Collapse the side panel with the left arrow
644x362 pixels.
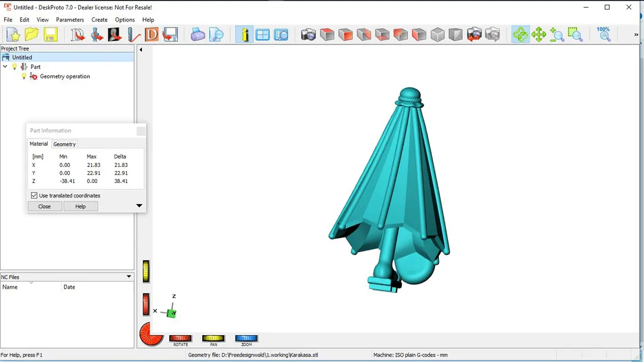coord(141,49)
